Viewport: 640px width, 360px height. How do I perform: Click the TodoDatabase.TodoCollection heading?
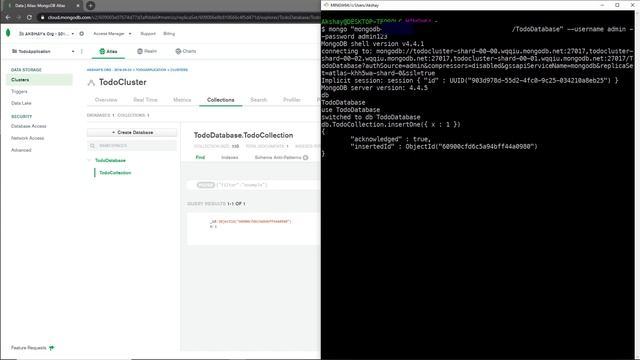243,135
